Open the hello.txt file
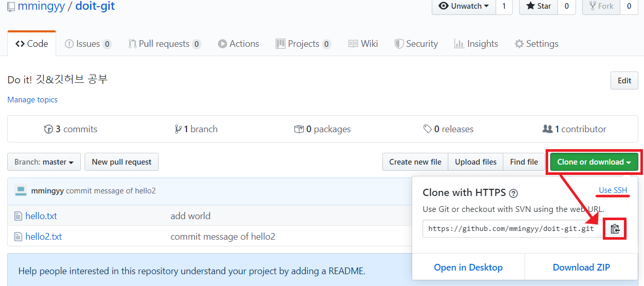 pos(41,216)
